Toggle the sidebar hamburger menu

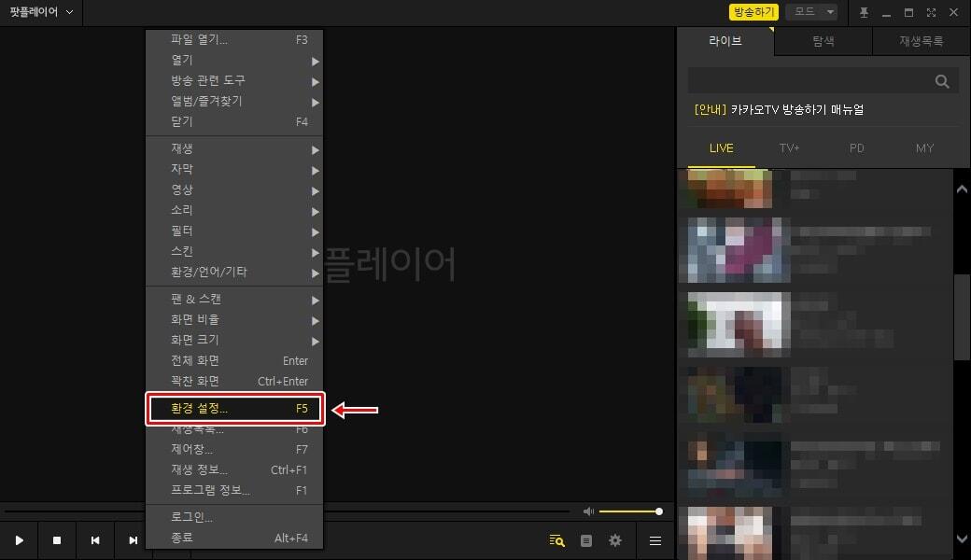pos(655,540)
